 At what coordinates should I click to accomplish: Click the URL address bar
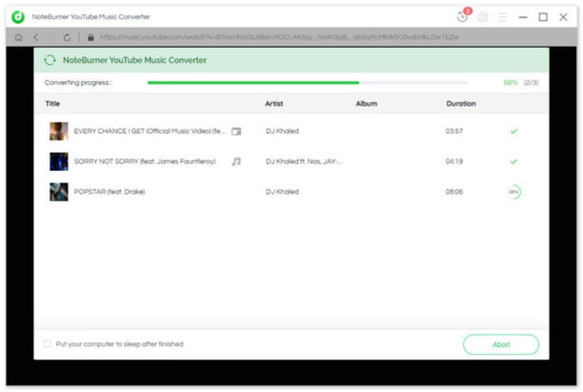pyautogui.click(x=279, y=37)
